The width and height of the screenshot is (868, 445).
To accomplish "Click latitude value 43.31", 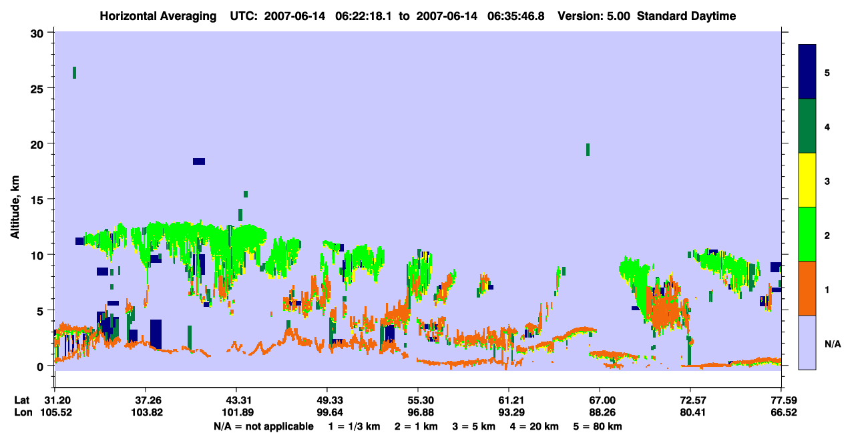I will 236,400.
